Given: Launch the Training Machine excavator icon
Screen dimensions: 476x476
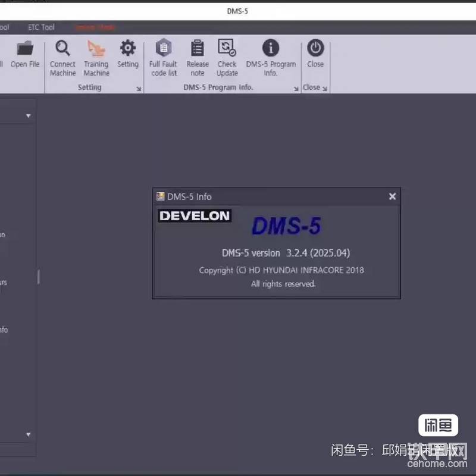Looking at the screenshot, I should coord(96,58).
